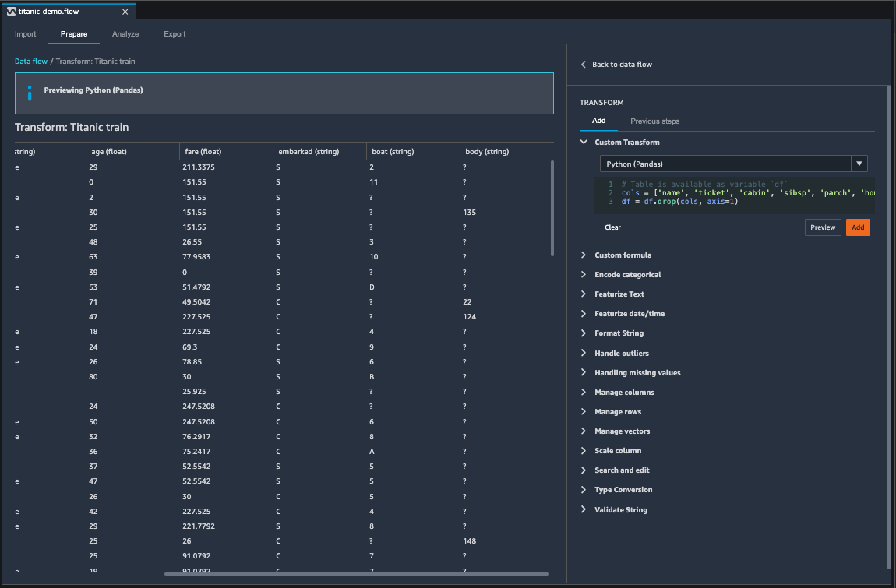
Task: Click the info icon in the preview banner
Action: (x=30, y=93)
